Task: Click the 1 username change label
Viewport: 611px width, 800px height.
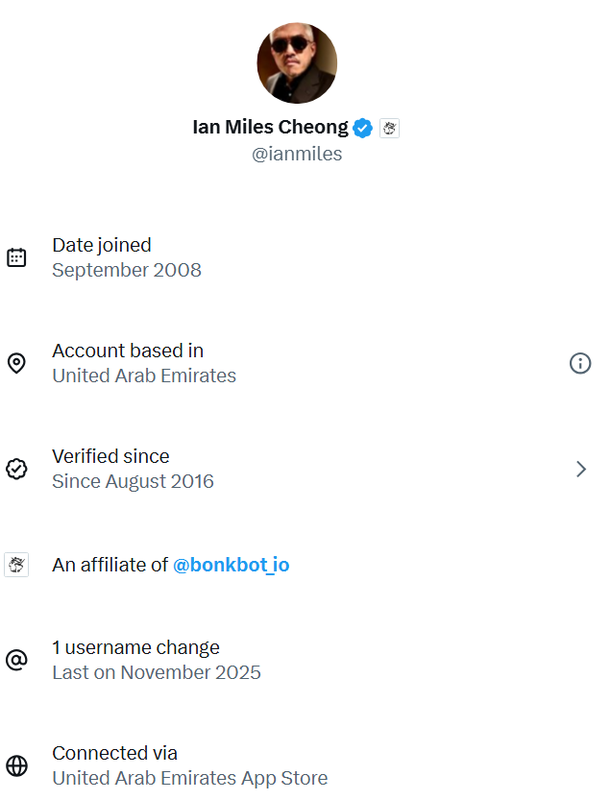Action: tap(136, 647)
